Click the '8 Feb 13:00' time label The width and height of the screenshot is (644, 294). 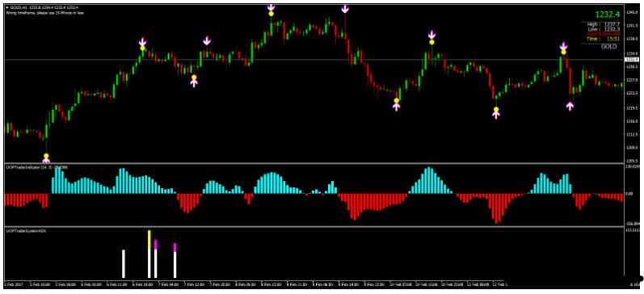(x=271, y=283)
